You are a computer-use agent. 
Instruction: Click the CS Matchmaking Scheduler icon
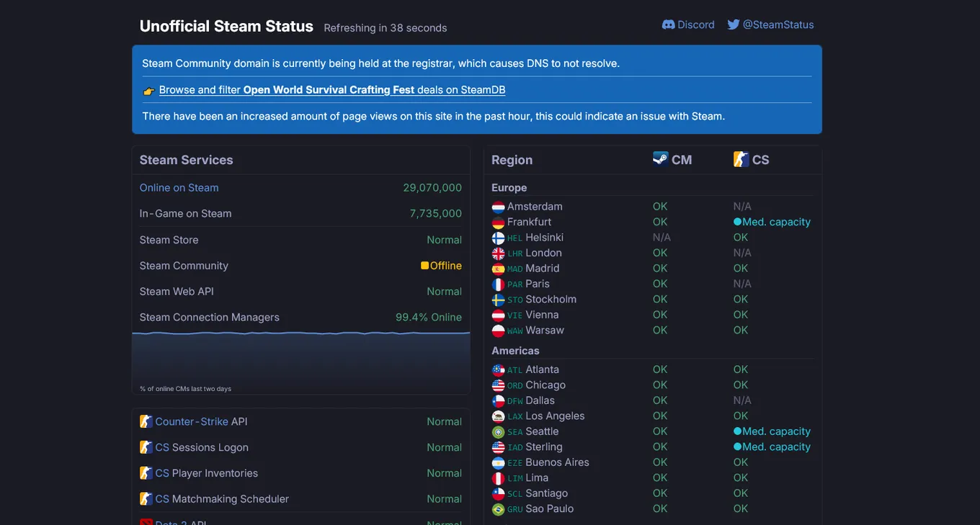pyautogui.click(x=146, y=498)
